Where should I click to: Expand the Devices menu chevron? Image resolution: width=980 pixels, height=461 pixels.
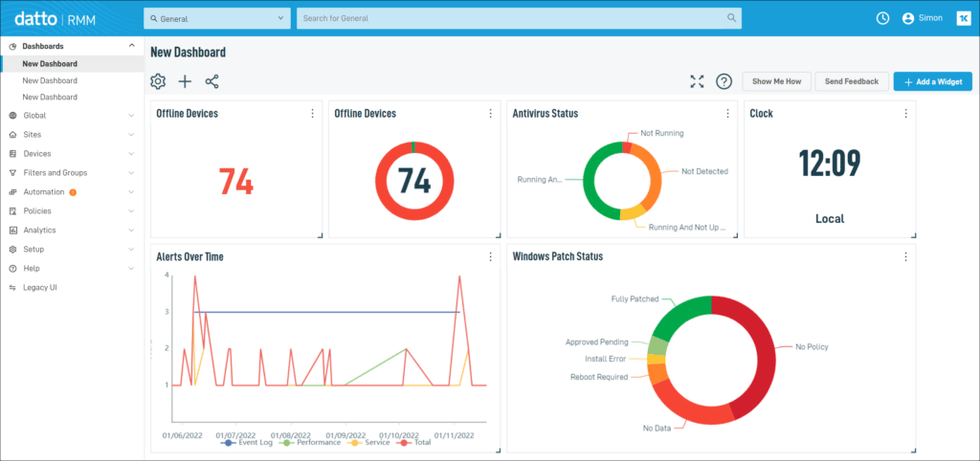click(131, 154)
